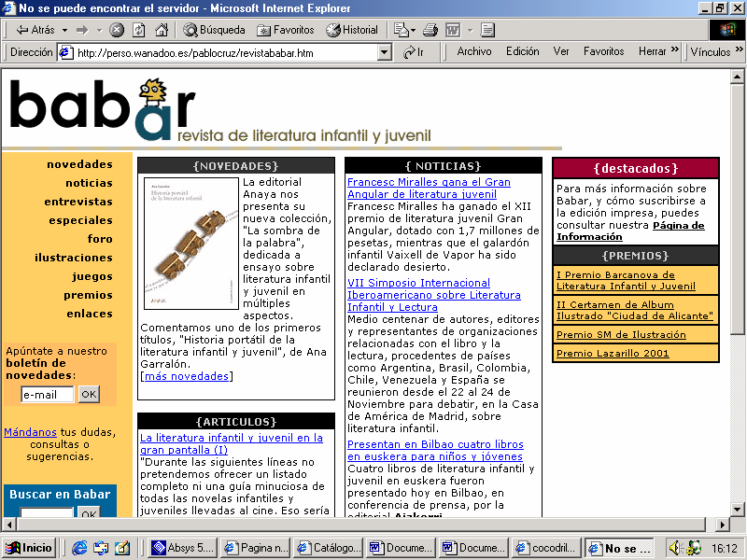Open the Forward history dropdown arrow

coord(99,30)
